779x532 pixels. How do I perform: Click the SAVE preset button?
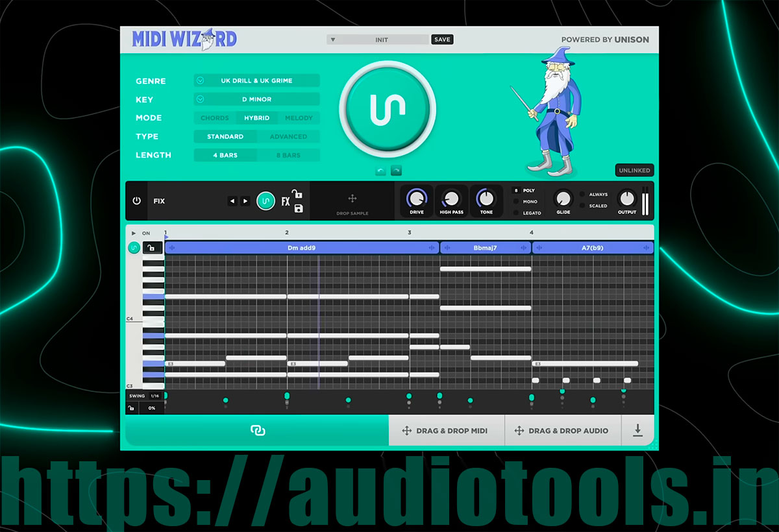point(442,40)
